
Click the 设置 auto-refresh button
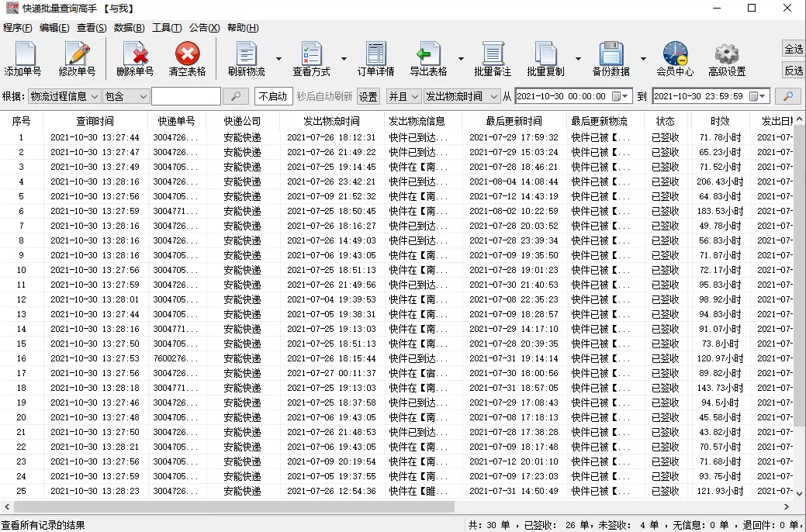click(368, 96)
